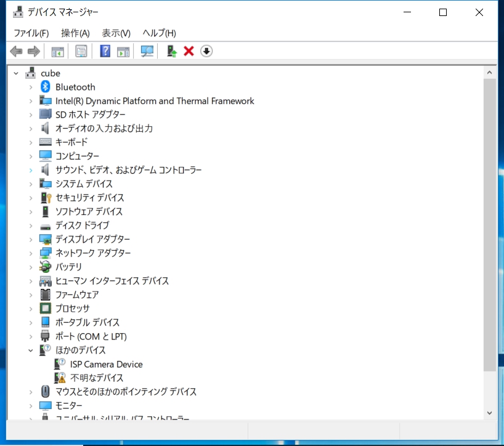
Task: Select the ISP Camera Device entry
Action: [x=106, y=364]
